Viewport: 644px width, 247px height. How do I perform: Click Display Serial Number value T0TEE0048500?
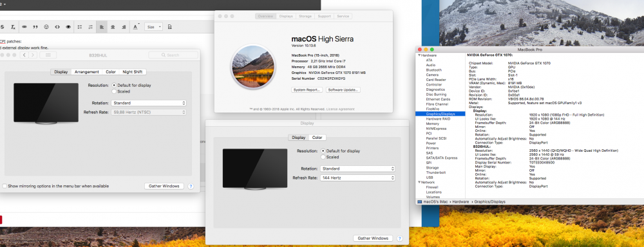point(542,163)
